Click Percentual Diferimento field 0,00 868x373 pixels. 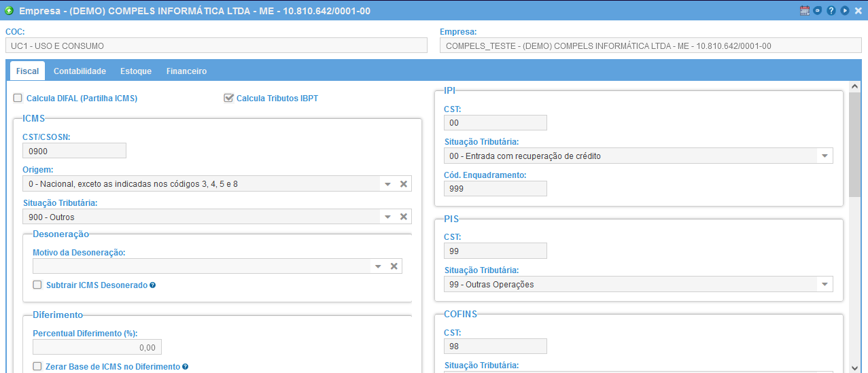point(97,347)
